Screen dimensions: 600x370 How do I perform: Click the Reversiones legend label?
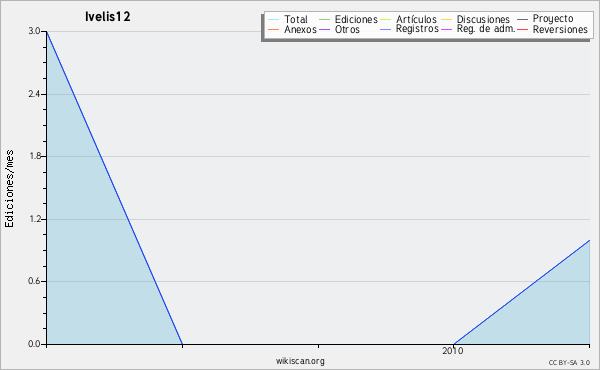pyautogui.click(x=560, y=29)
